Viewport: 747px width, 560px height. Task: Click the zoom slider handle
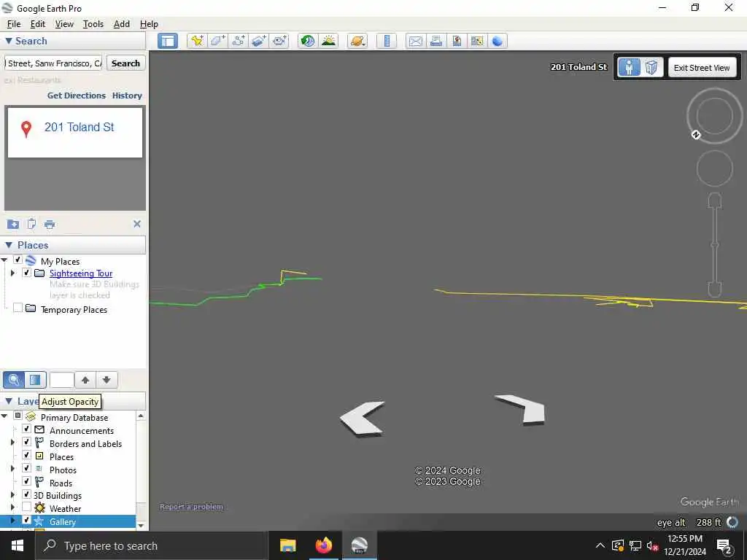tap(715, 245)
